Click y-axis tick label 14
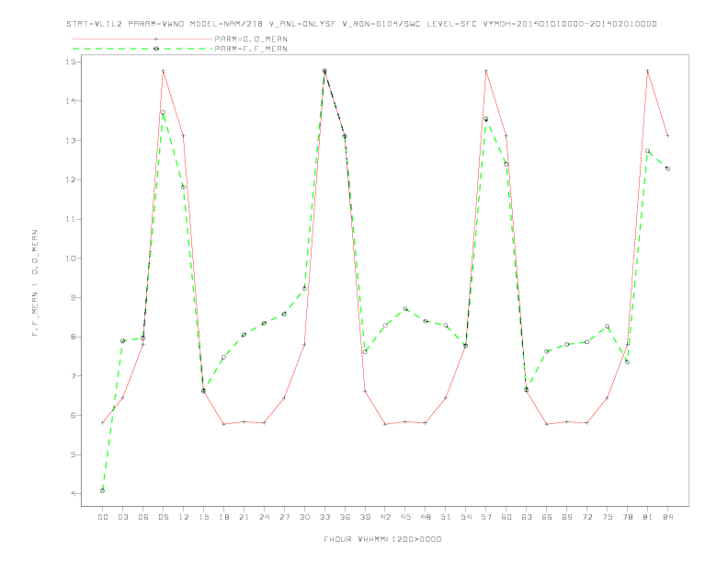Viewport: 728px width, 563px height. coord(72,101)
